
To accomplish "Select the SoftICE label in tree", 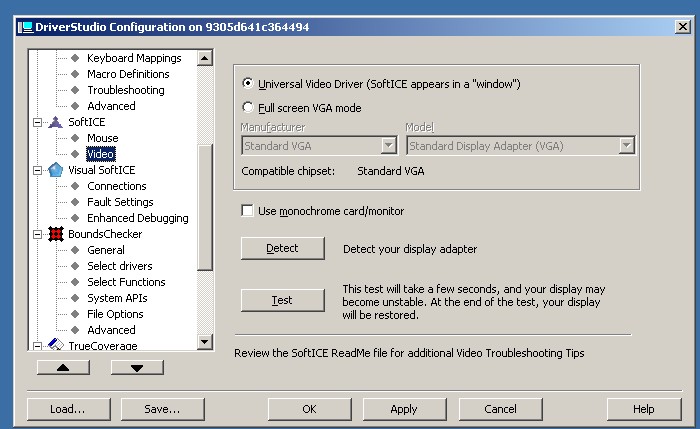I will click(x=87, y=122).
